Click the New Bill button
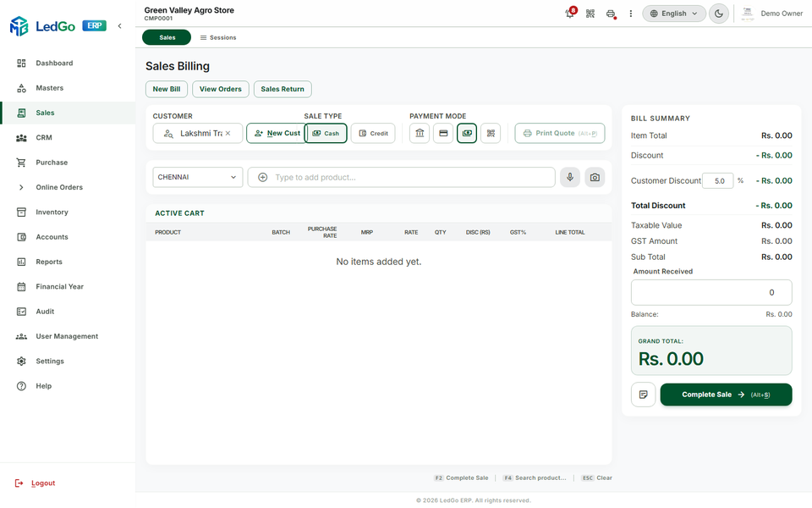The height and width of the screenshot is (508, 812). pyautogui.click(x=167, y=89)
